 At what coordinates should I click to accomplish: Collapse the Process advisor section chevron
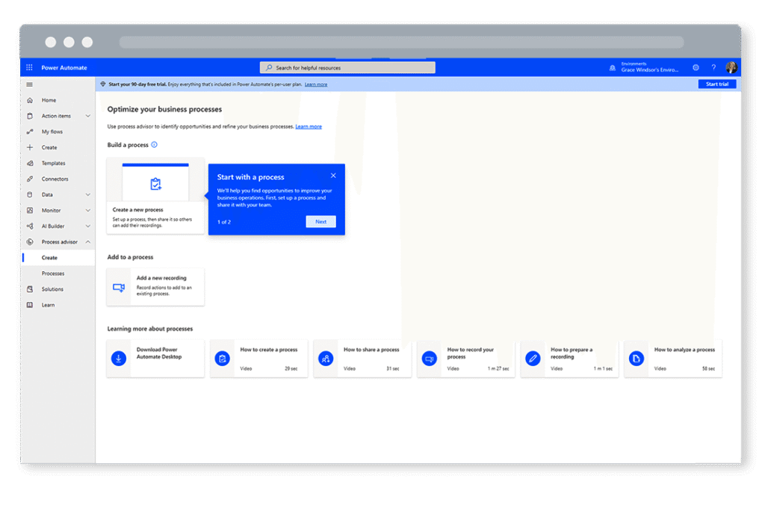pyautogui.click(x=88, y=242)
